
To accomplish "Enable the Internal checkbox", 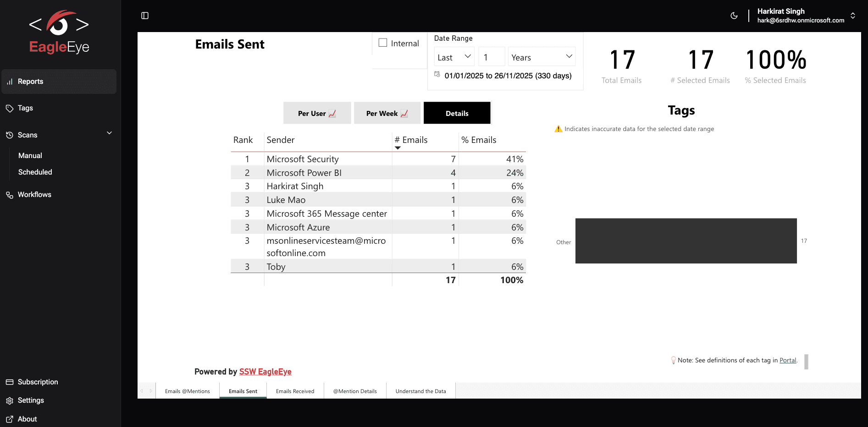I will pos(383,42).
